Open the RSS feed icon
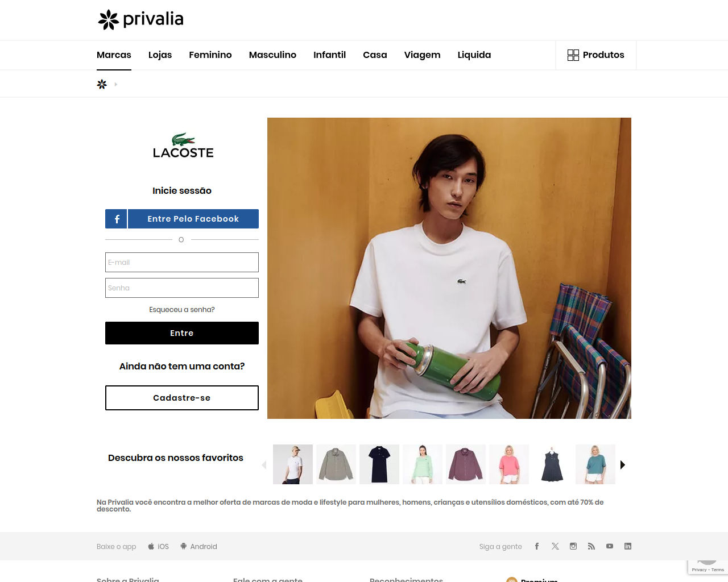Image resolution: width=728 pixels, height=582 pixels. pos(591,546)
